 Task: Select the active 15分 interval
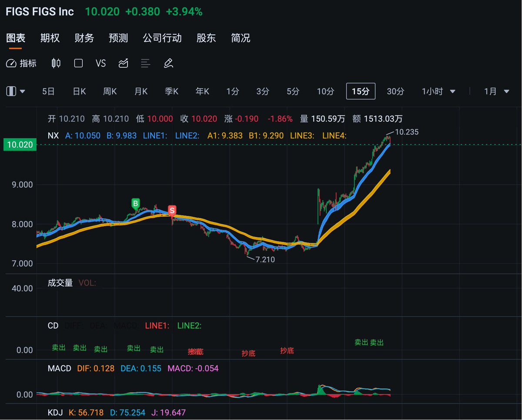361,91
